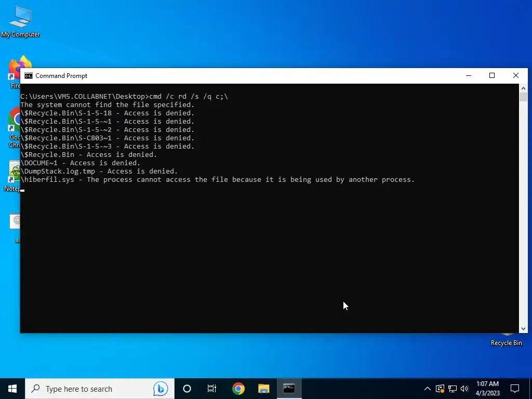Launch Chrome from the taskbar

pyautogui.click(x=238, y=389)
